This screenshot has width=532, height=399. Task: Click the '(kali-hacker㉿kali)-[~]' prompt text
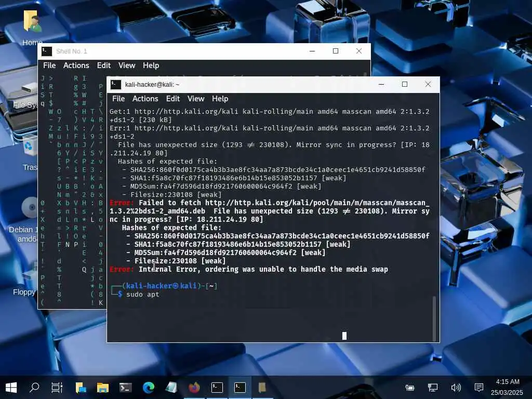click(170, 286)
